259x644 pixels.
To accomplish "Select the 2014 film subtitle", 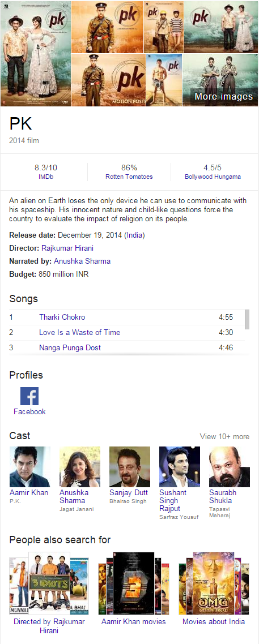I will tap(24, 140).
